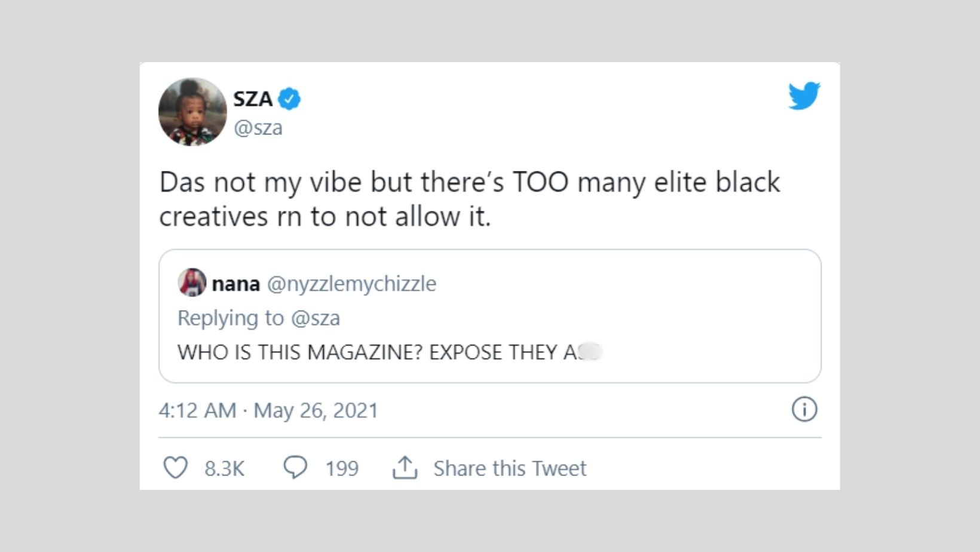Like the tweet with the heart icon
The height and width of the screenshot is (552, 980).
tap(176, 468)
